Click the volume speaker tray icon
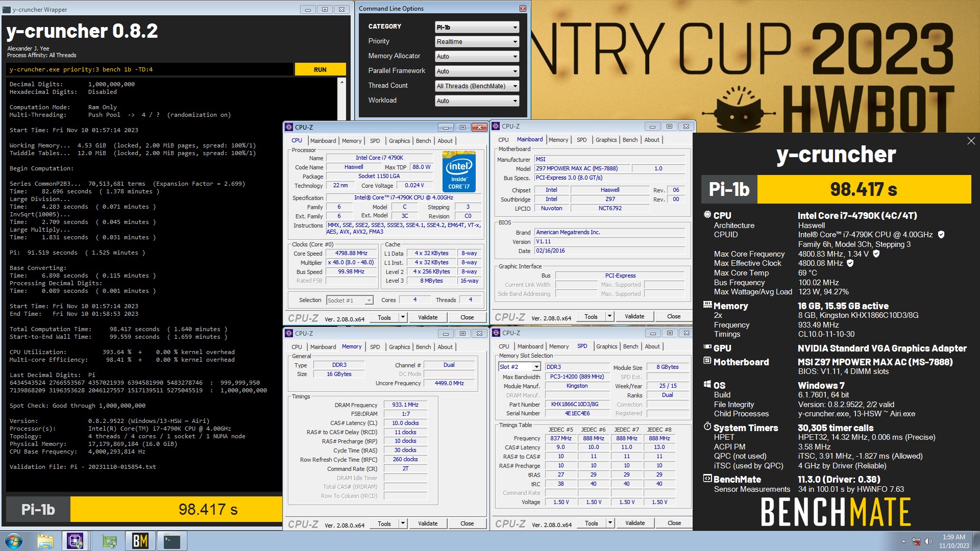 (928, 541)
